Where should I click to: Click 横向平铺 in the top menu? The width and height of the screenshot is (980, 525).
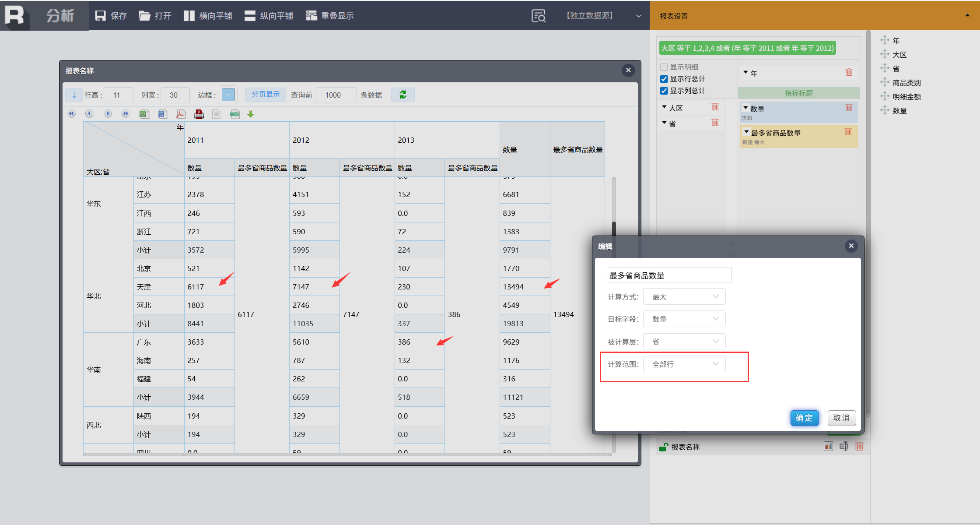coord(208,16)
